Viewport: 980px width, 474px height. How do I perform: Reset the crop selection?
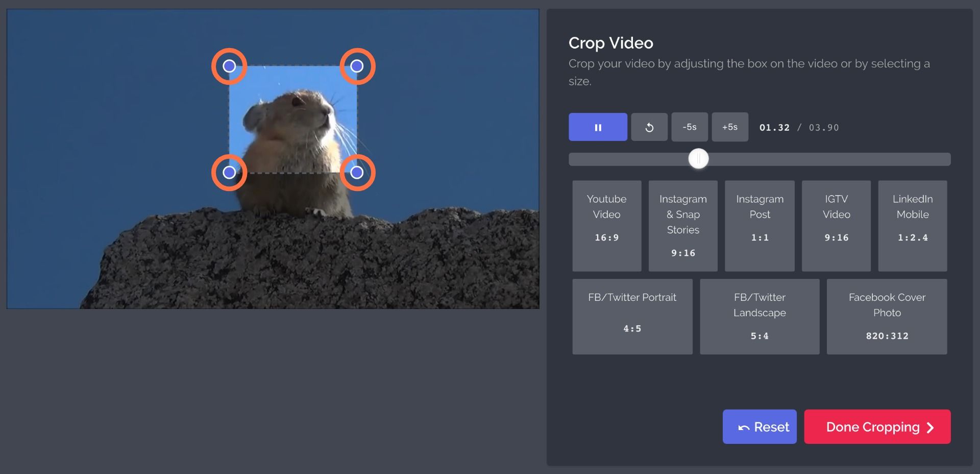coord(759,426)
